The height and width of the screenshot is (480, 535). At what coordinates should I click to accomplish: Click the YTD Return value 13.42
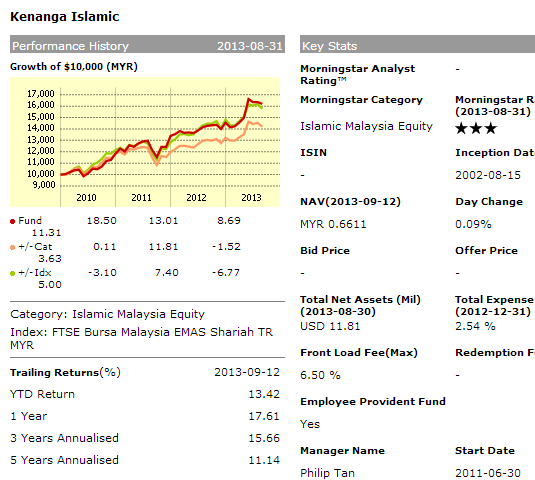(x=264, y=394)
